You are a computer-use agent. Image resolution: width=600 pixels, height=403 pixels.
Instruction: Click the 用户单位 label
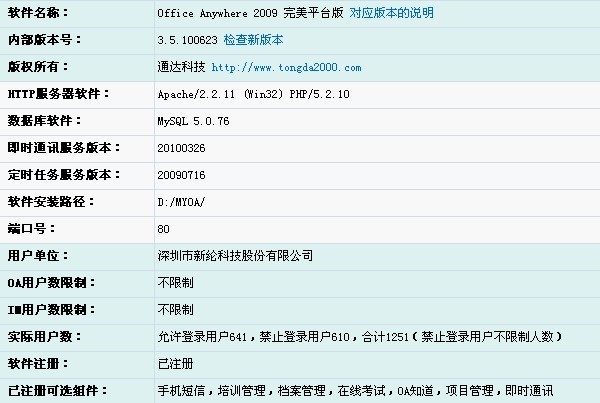tap(38, 256)
